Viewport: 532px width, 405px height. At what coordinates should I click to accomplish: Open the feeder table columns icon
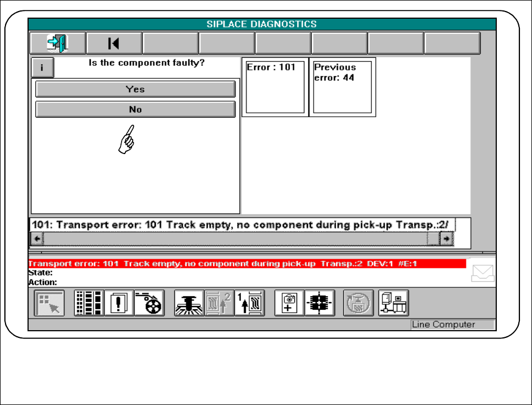click(x=89, y=303)
